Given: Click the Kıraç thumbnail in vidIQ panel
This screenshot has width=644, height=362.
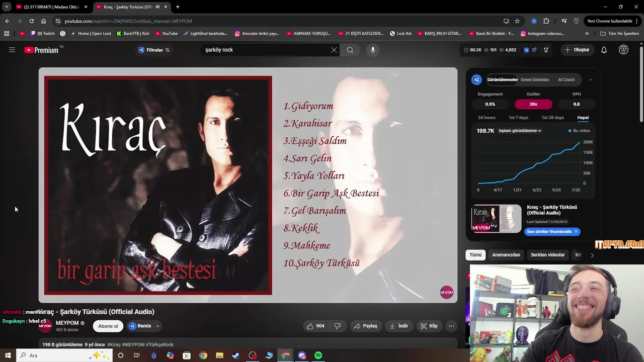Looking at the screenshot, I should pyautogui.click(x=496, y=218).
